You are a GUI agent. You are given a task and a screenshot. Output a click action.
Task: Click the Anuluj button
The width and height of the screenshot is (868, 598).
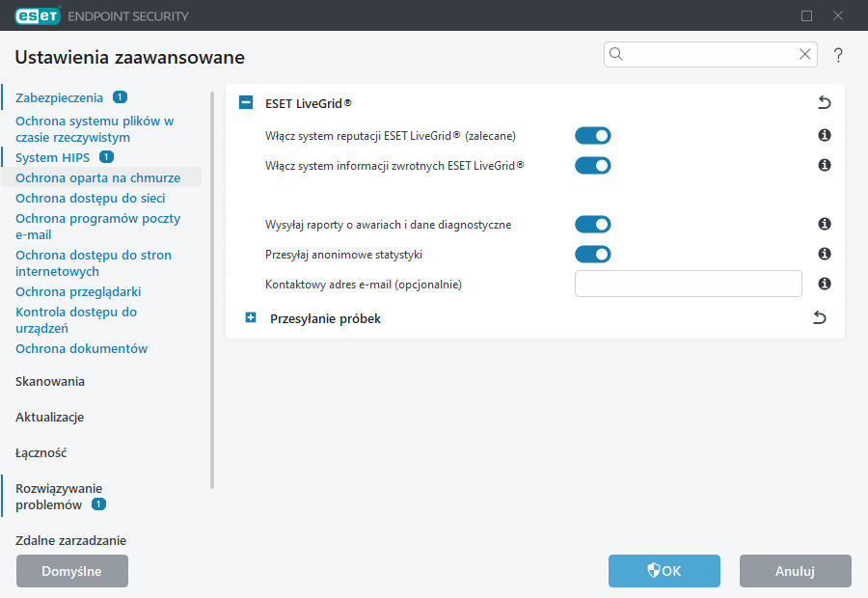(796, 571)
